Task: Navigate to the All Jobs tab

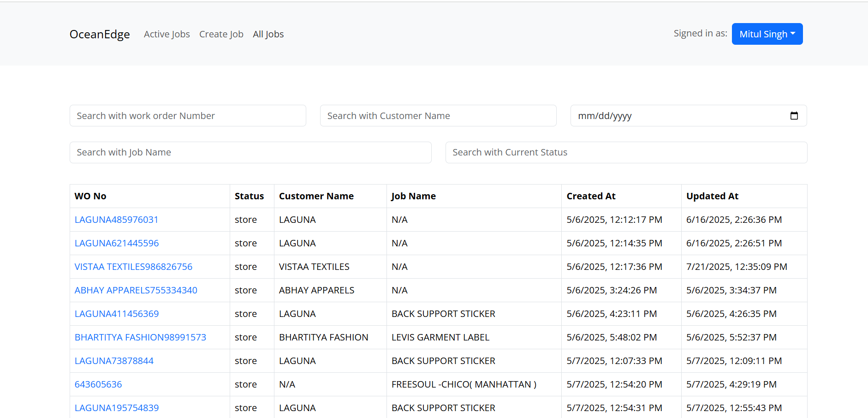Action: [268, 34]
